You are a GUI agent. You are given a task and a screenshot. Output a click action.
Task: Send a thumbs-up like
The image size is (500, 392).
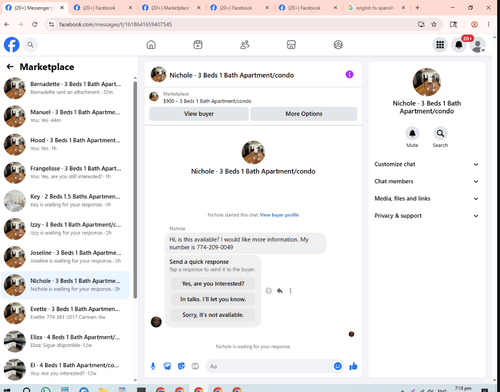tap(353, 366)
